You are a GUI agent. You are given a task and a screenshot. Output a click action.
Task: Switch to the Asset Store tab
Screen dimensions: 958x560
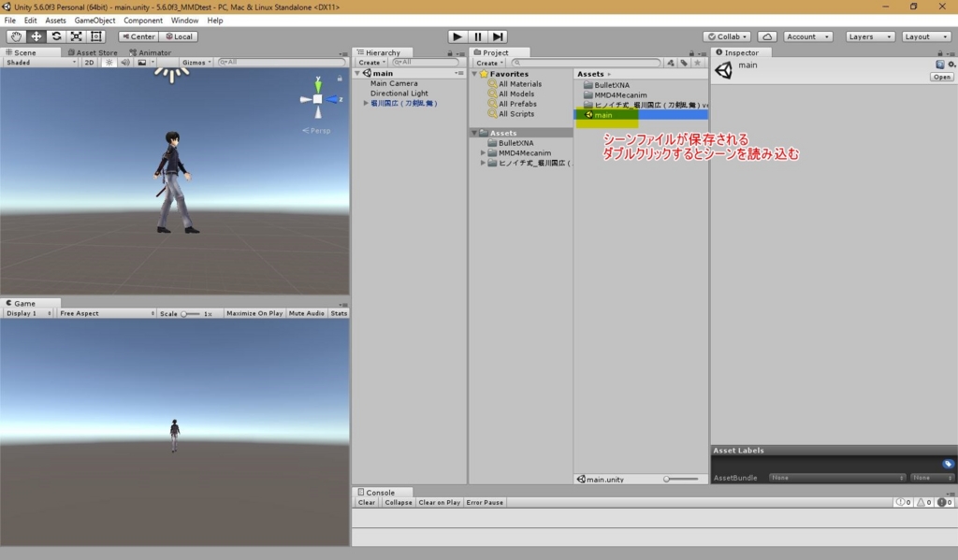pos(93,52)
